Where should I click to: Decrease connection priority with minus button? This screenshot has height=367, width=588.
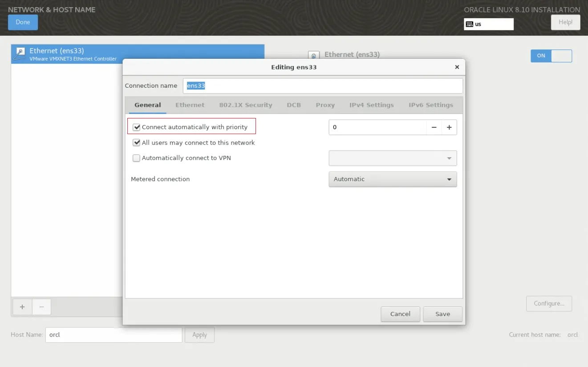tap(434, 127)
